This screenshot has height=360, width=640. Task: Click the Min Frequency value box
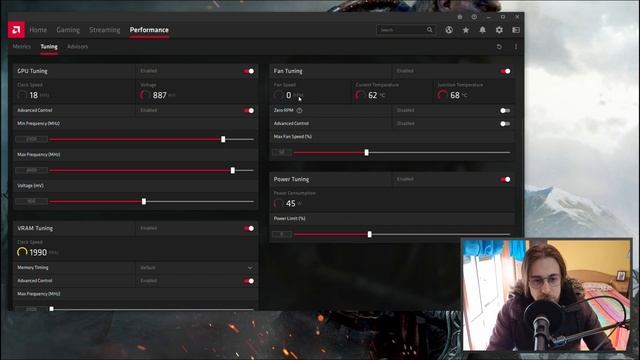coord(31,139)
